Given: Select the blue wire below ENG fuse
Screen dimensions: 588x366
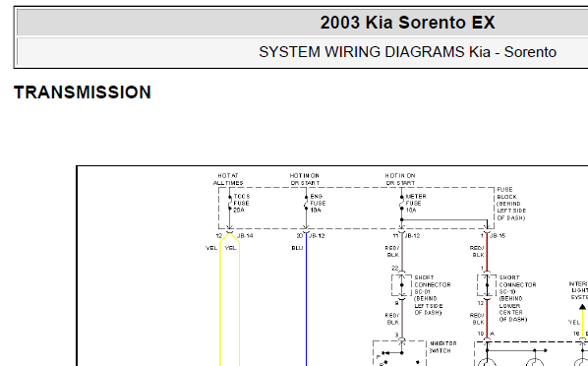Looking at the screenshot, I should coord(306,300).
